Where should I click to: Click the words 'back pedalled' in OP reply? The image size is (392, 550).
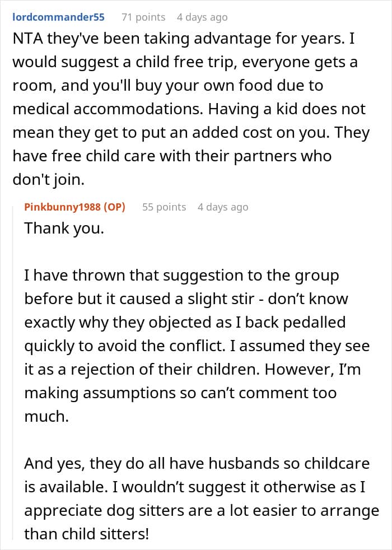coord(295,323)
